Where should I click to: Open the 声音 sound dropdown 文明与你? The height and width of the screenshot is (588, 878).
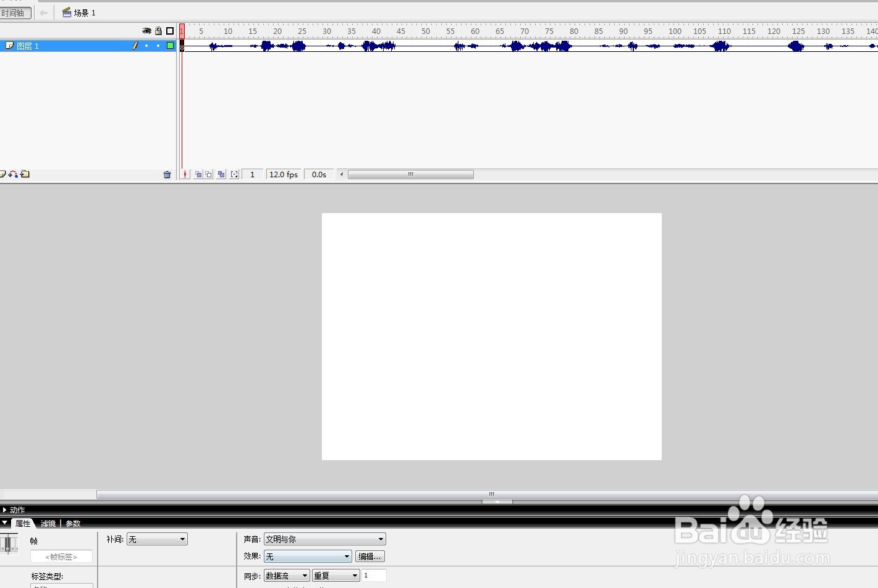click(x=325, y=539)
